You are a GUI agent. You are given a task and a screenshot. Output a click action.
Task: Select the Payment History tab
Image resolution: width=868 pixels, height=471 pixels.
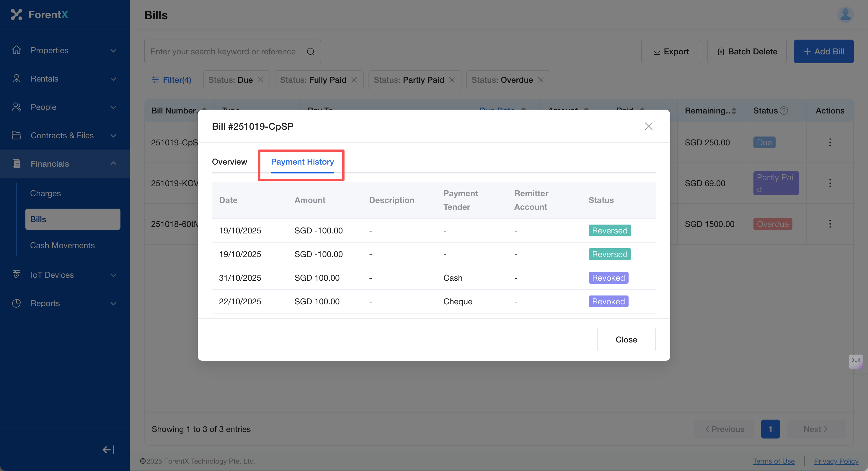[302, 162]
